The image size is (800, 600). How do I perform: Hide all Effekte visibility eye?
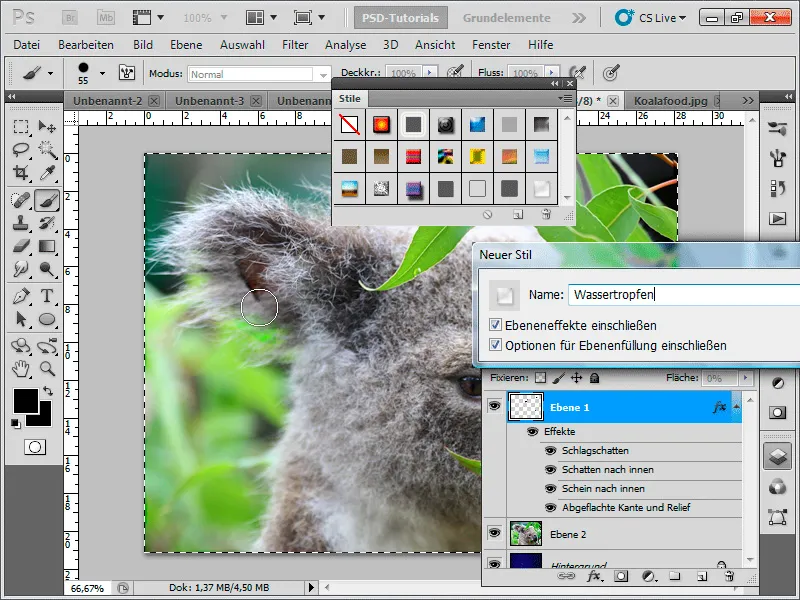[532, 432]
